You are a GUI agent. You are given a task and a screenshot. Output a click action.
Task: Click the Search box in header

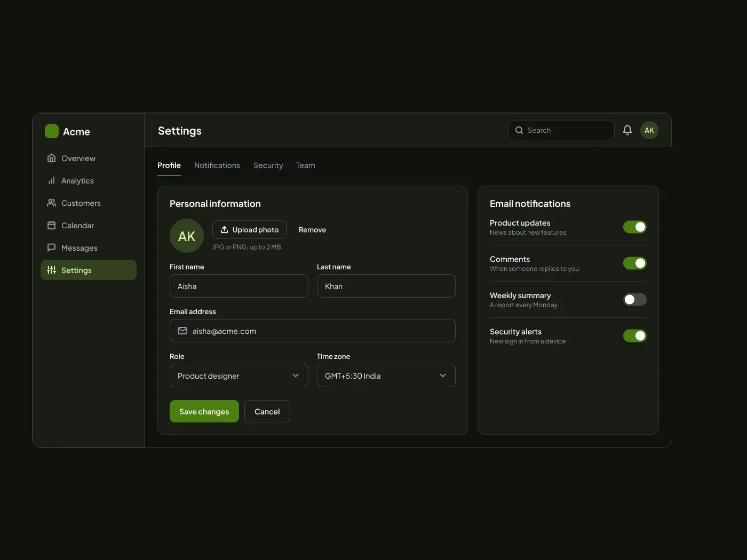[x=561, y=130]
